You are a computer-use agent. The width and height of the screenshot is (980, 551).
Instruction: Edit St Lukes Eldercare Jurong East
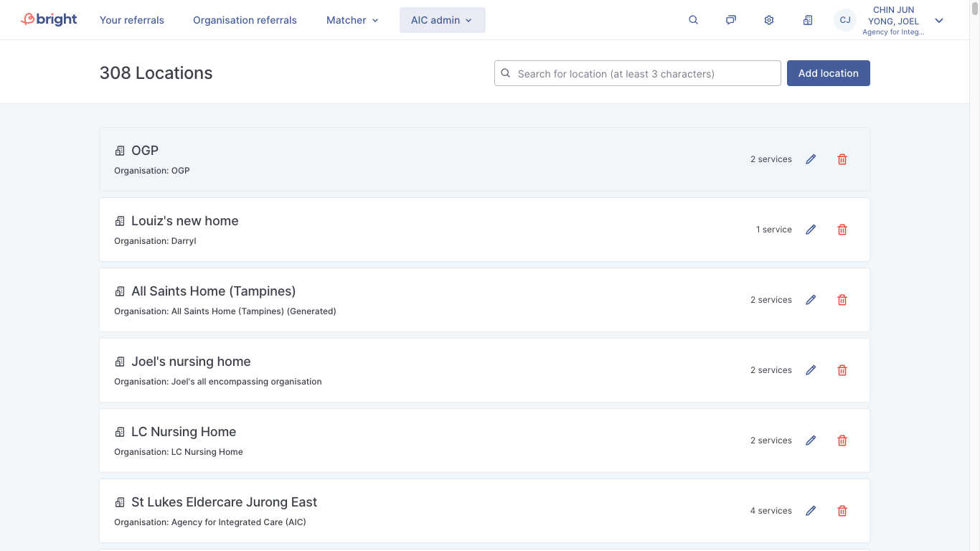tap(811, 511)
